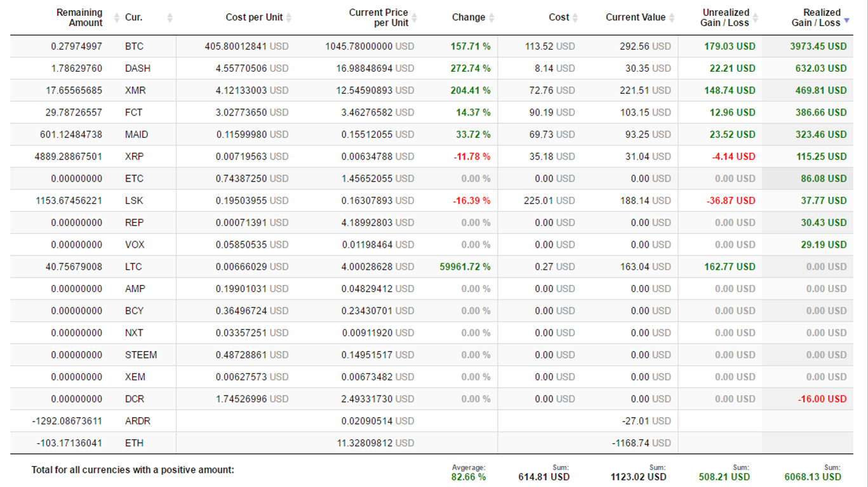868x487 pixels.
Task: Select the ETH currency cell
Action: pyautogui.click(x=134, y=443)
